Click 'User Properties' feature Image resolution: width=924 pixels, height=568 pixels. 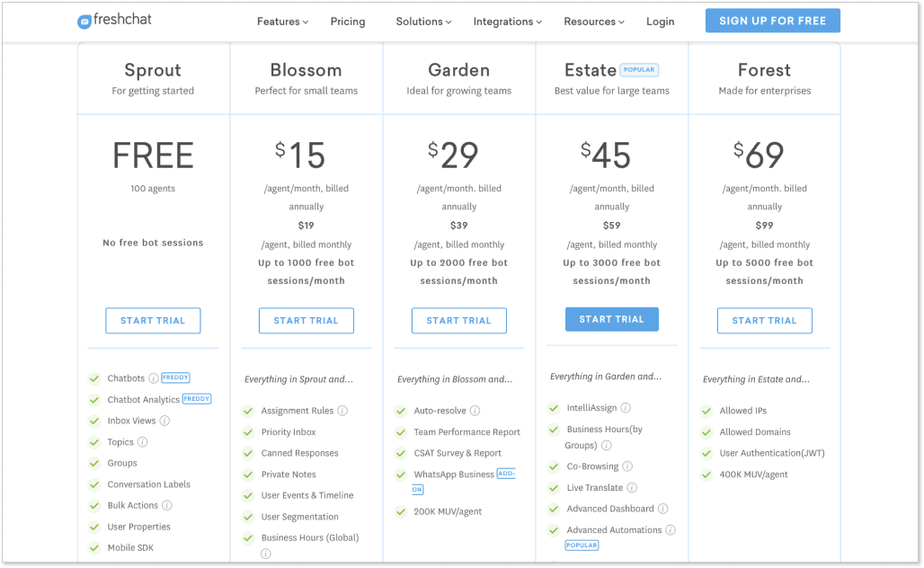138,527
